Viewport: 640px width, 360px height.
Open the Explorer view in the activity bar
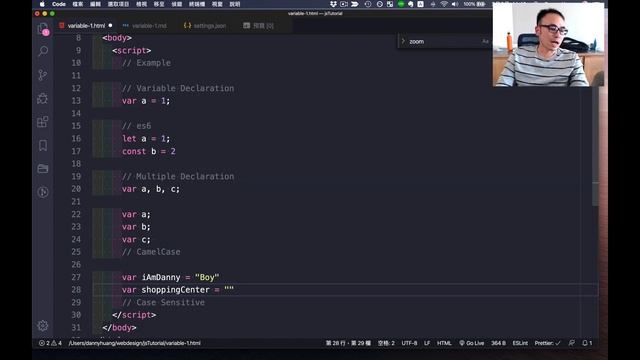tap(43, 29)
